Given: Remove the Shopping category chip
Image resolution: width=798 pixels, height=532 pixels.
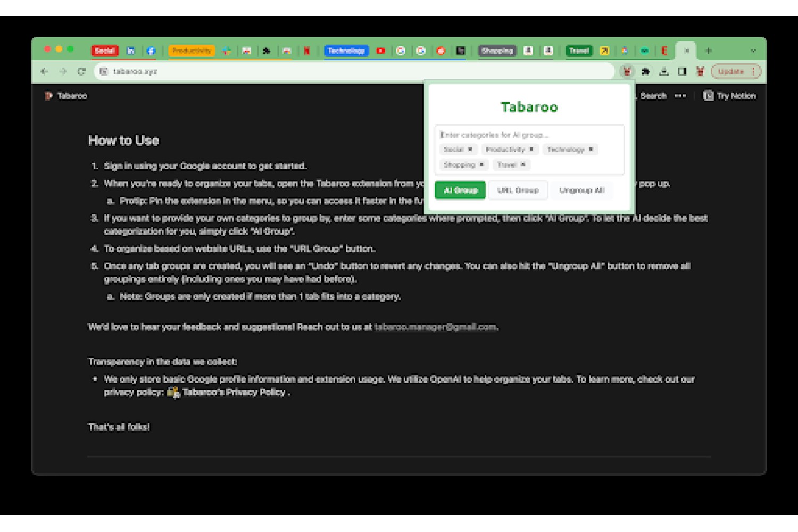Looking at the screenshot, I should pyautogui.click(x=481, y=164).
